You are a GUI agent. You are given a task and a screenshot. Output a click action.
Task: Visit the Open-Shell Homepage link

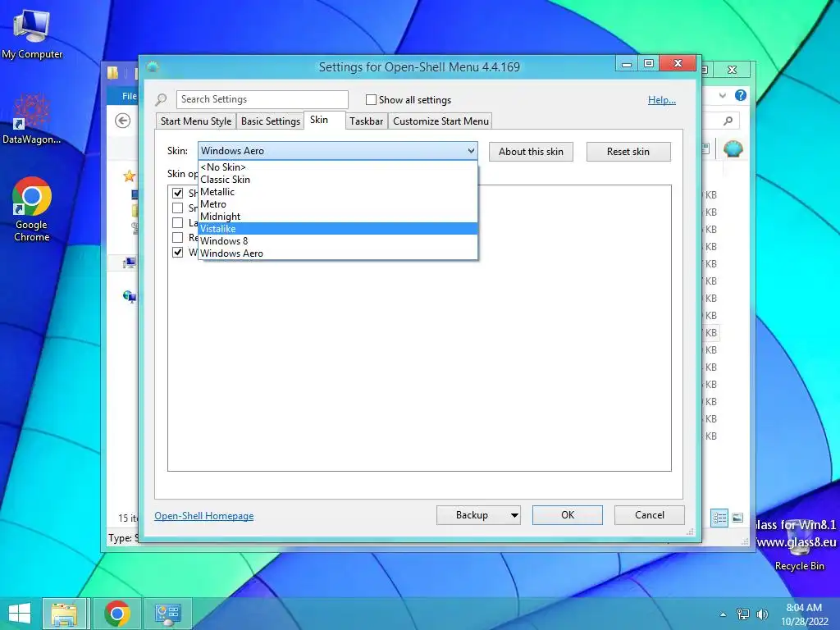(x=204, y=516)
